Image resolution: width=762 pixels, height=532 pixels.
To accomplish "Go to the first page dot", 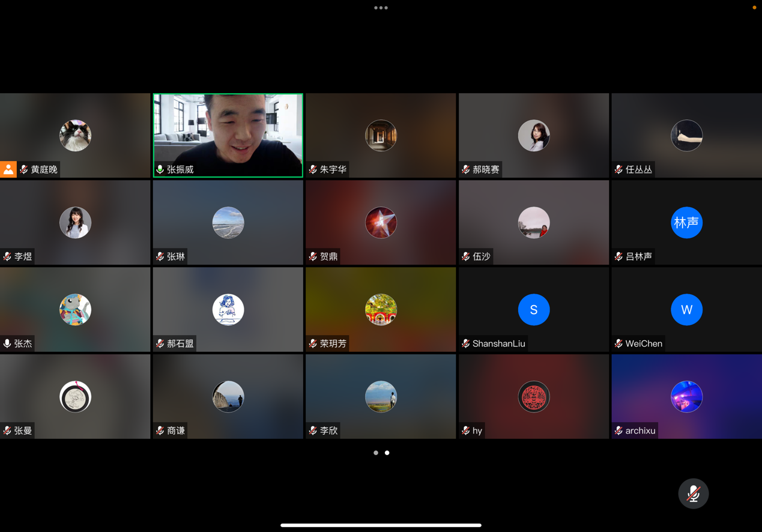I will (376, 453).
